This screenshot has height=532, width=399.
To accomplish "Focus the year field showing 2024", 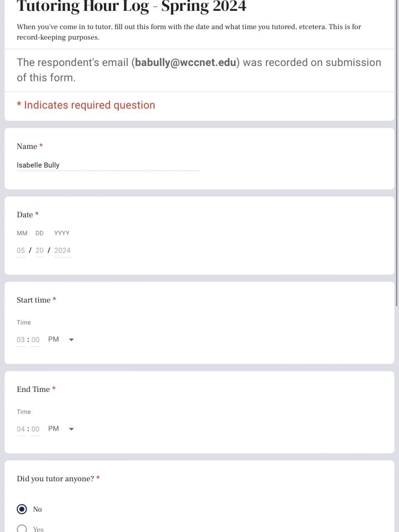I will pyautogui.click(x=62, y=250).
